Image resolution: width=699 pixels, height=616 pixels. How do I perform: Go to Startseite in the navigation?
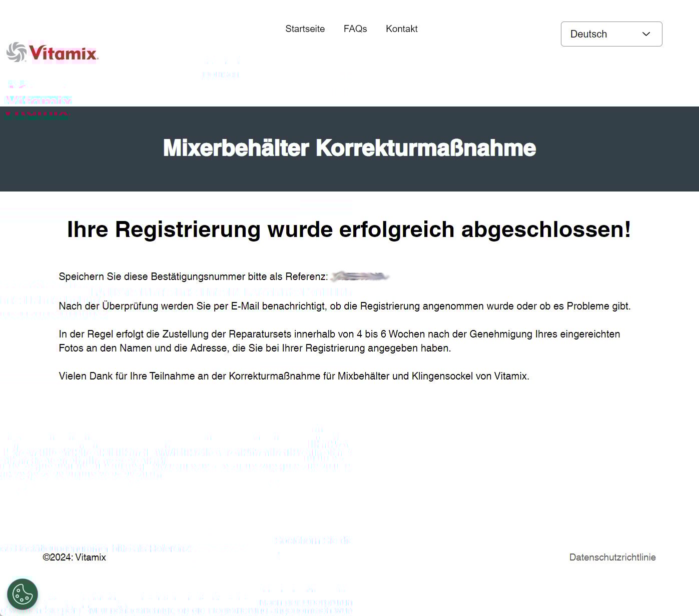tap(305, 29)
